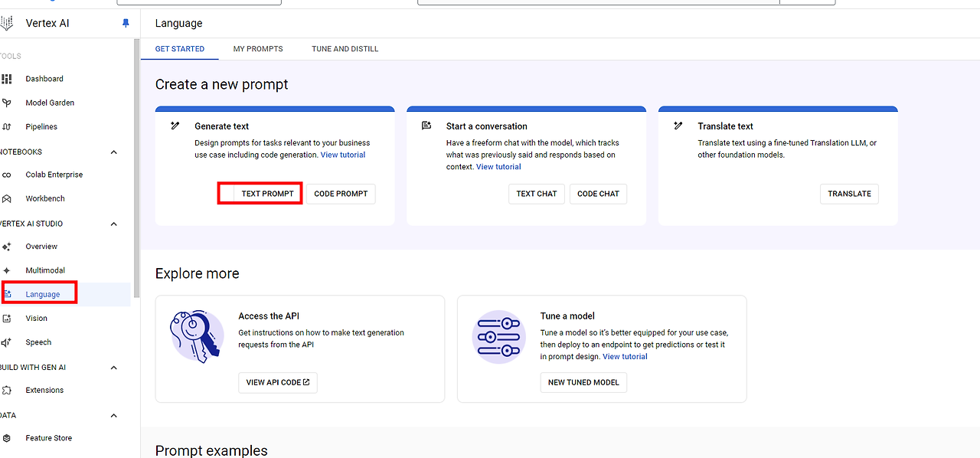Click the Extensions puzzle icon
This screenshot has width=980, height=458.
click(7, 390)
